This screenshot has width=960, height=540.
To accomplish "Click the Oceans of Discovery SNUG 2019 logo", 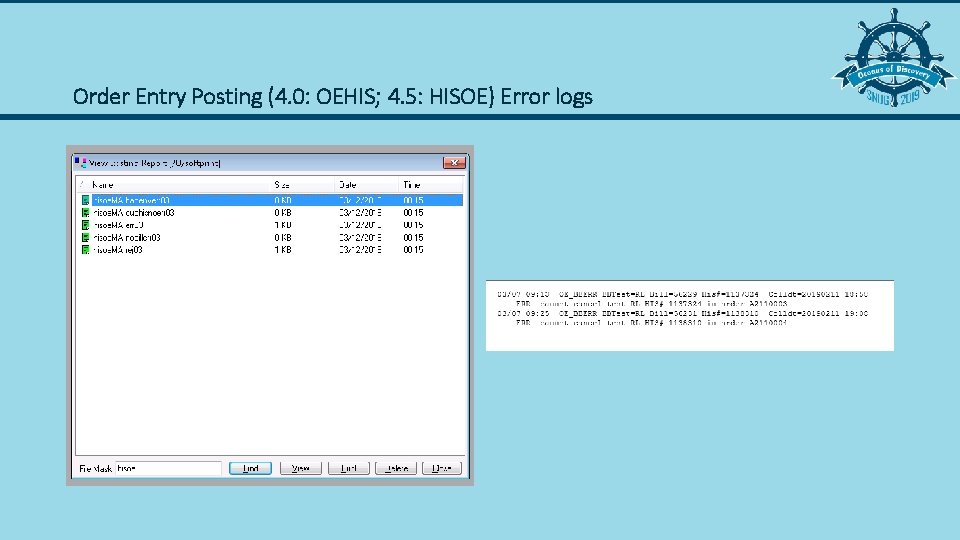I will (894, 58).
